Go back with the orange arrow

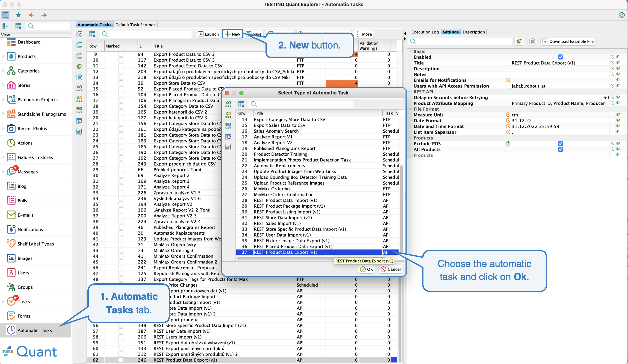(31, 15)
